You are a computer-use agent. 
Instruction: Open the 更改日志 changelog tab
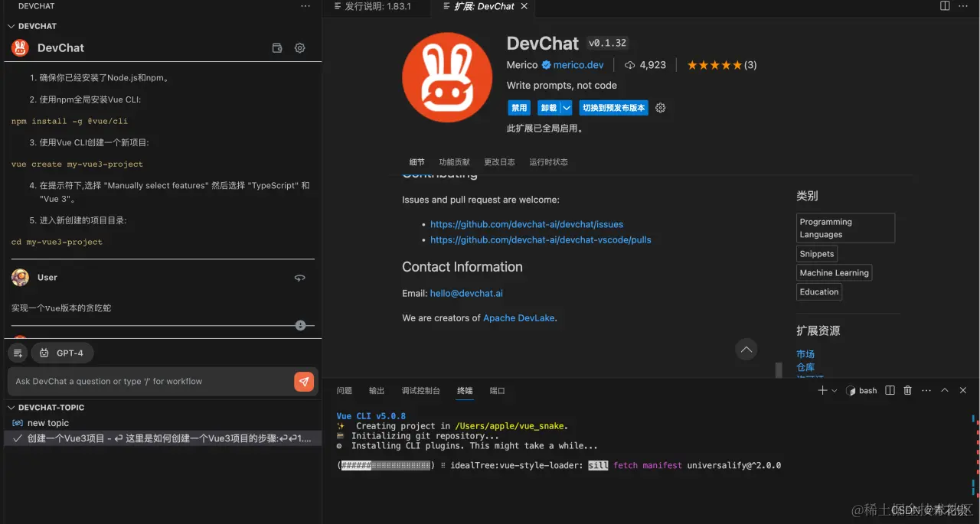pyautogui.click(x=499, y=162)
